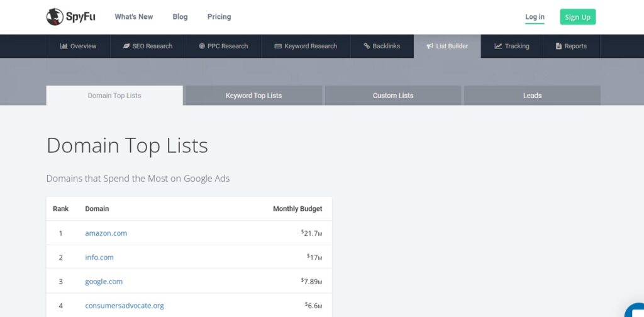Open the amazon.com domain link
The height and width of the screenshot is (317, 644).
[x=106, y=233]
